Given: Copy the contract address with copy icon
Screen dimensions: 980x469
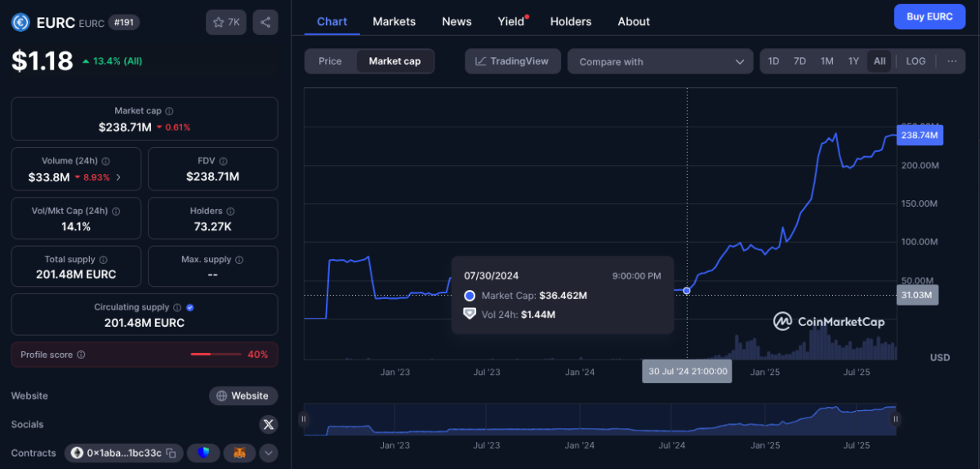Looking at the screenshot, I should (x=171, y=453).
